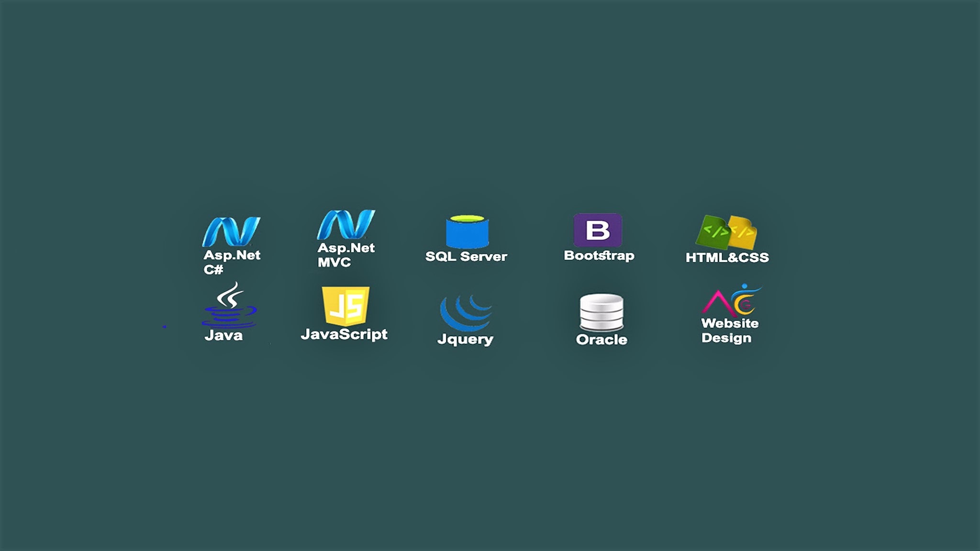Screen dimensions: 980x551
Task: Click the Asp.Net C# logo icon
Action: coord(231,231)
